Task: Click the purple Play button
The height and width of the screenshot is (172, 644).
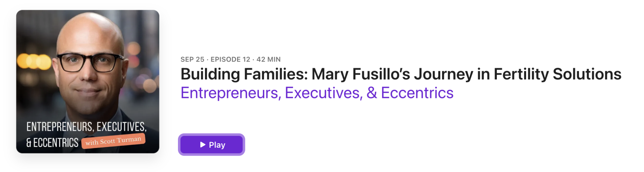Action: [x=211, y=145]
